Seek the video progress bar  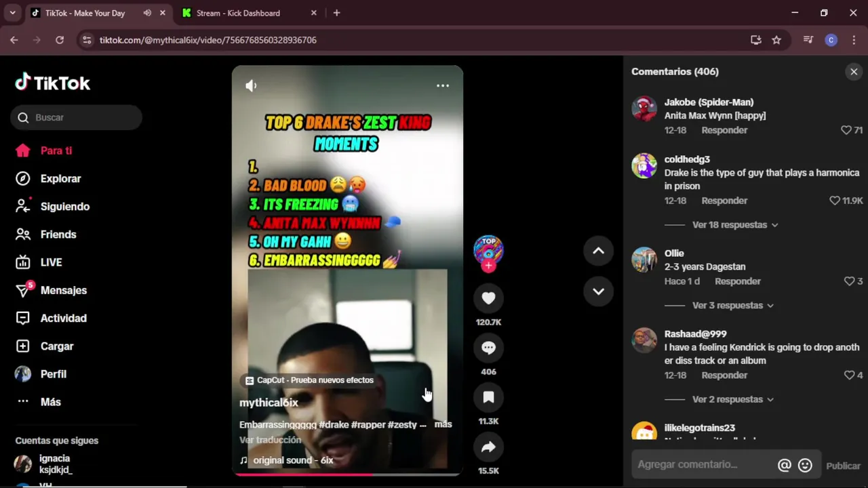pos(347,474)
